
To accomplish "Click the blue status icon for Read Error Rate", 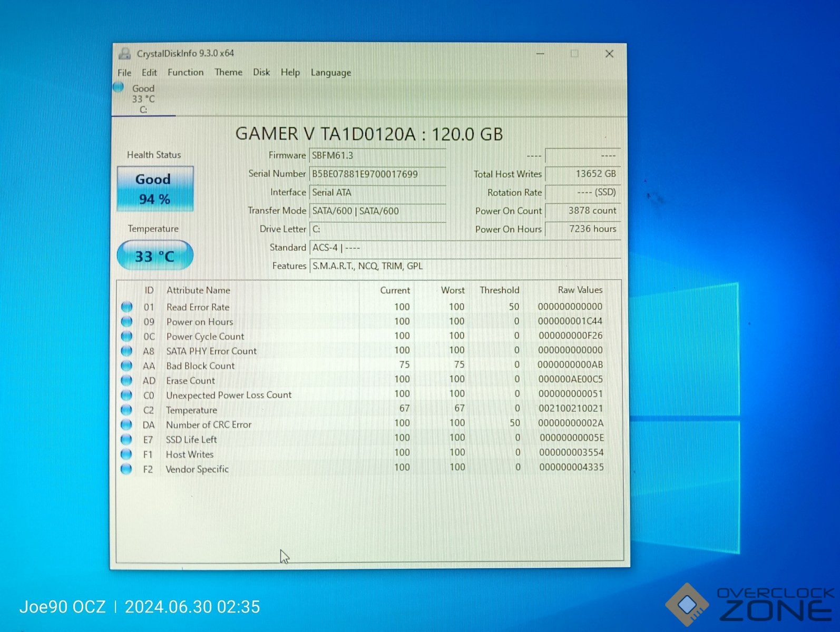I will click(126, 307).
